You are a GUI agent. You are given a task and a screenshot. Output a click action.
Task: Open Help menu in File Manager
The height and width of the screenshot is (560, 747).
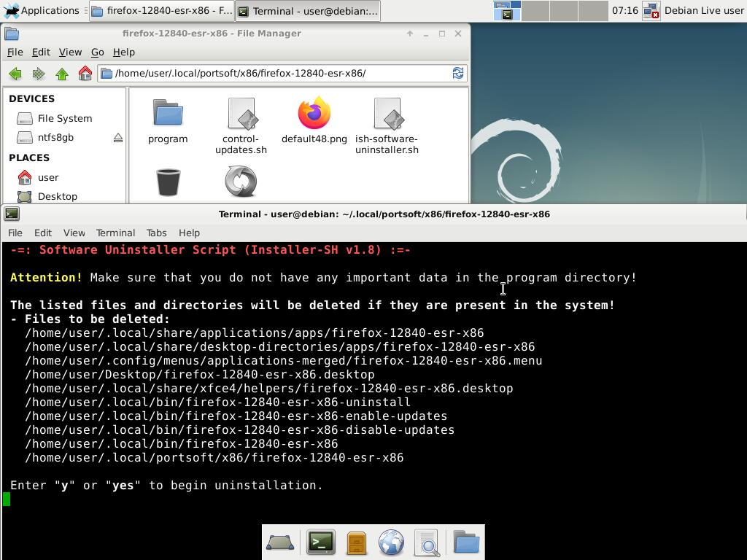[124, 52]
